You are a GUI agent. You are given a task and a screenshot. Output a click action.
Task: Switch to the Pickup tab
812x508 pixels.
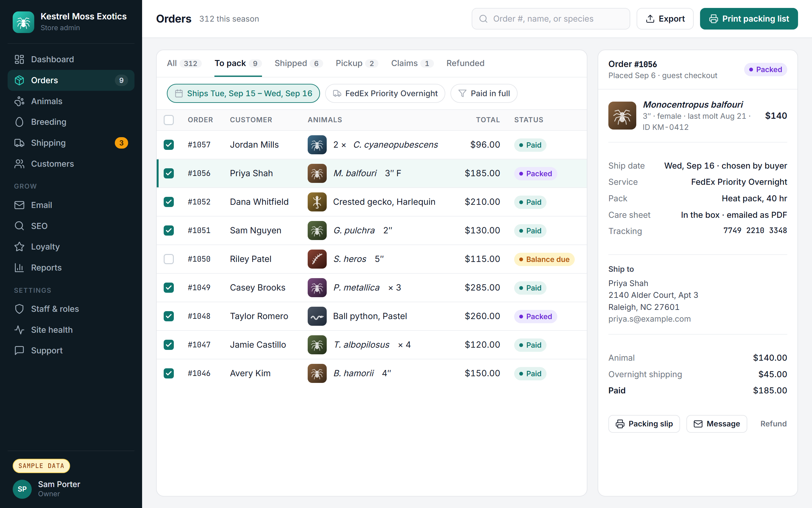357,63
